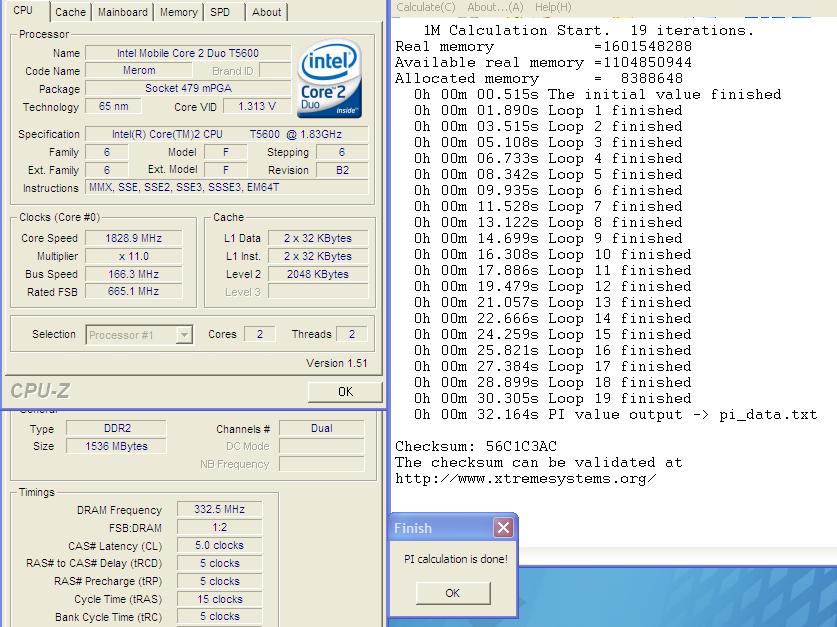837x627 pixels.
Task: Click the processor Name field
Action: (x=188, y=53)
